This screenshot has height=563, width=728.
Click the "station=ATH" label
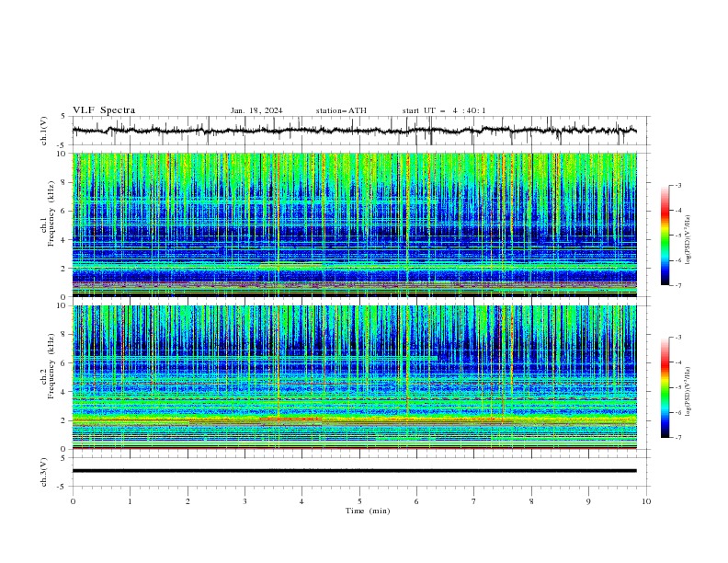pyautogui.click(x=341, y=110)
